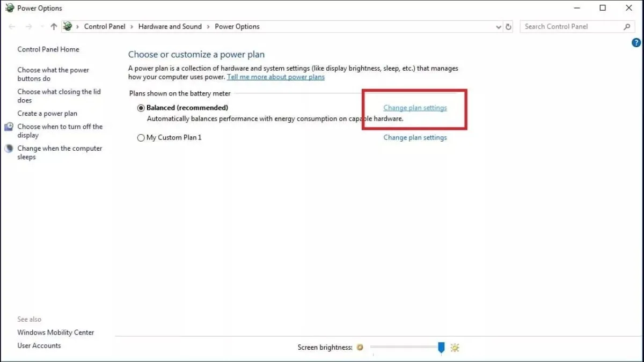This screenshot has width=644, height=362.
Task: Click the Power Options icon in address bar
Action: (x=68, y=26)
